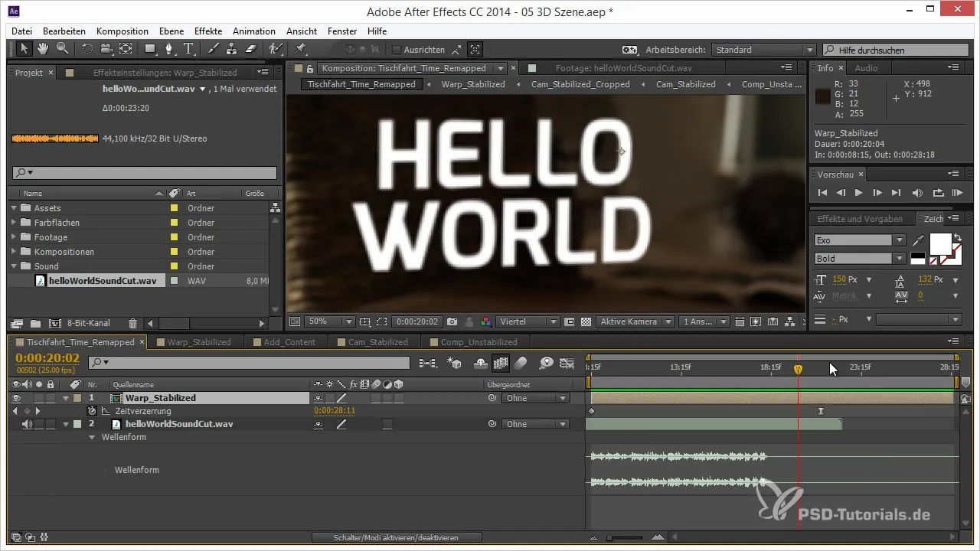Take a snapshot with the camera icon
The image size is (980, 551).
(x=452, y=322)
